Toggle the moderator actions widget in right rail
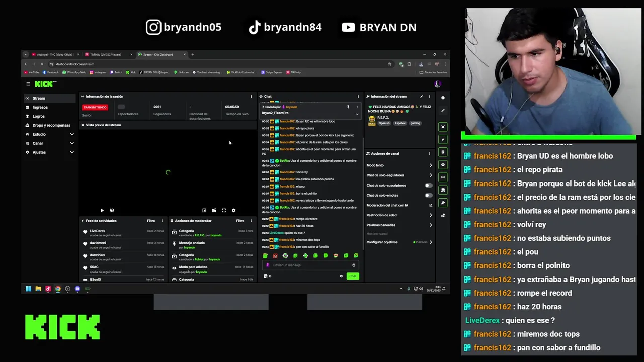This screenshot has height=362, width=644. (443, 152)
